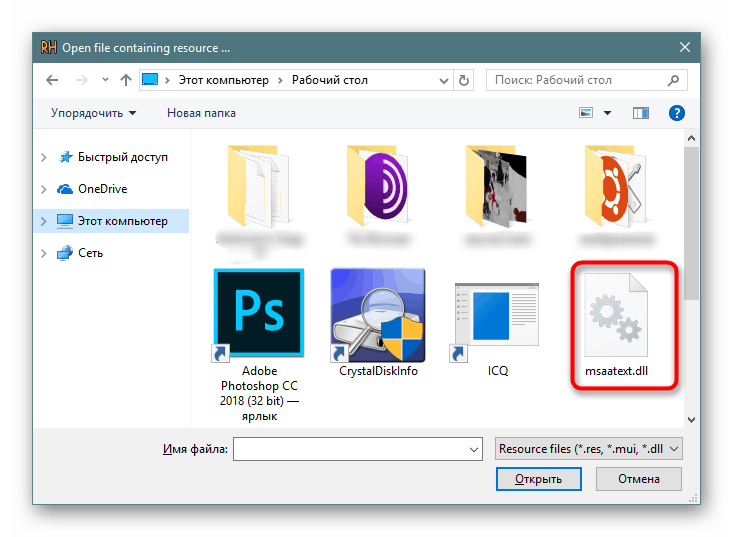Image resolution: width=733 pixels, height=537 pixels.
Task: Open the Упорядочить menu
Action: (93, 113)
